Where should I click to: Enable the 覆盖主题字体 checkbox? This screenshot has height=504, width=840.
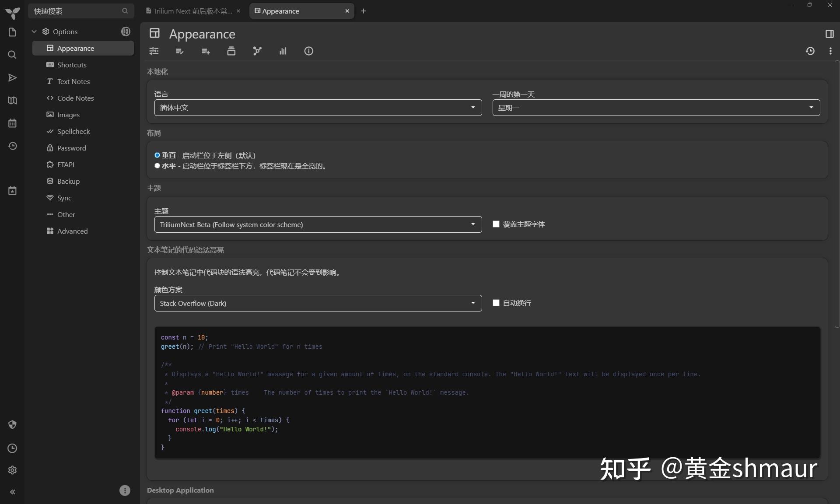[x=495, y=224]
